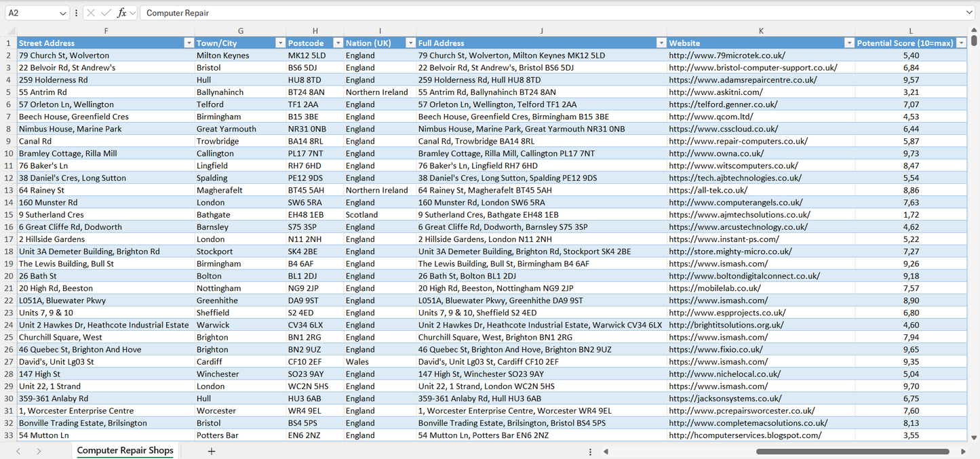This screenshot has width=980, height=459.
Task: Add a new sheet with plus icon
Action: click(x=212, y=451)
